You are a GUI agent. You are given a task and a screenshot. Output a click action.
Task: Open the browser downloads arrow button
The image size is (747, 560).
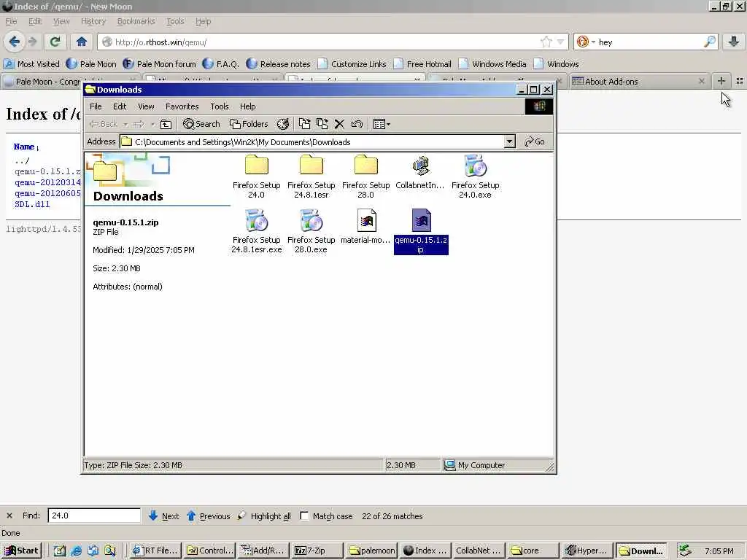coord(734,42)
